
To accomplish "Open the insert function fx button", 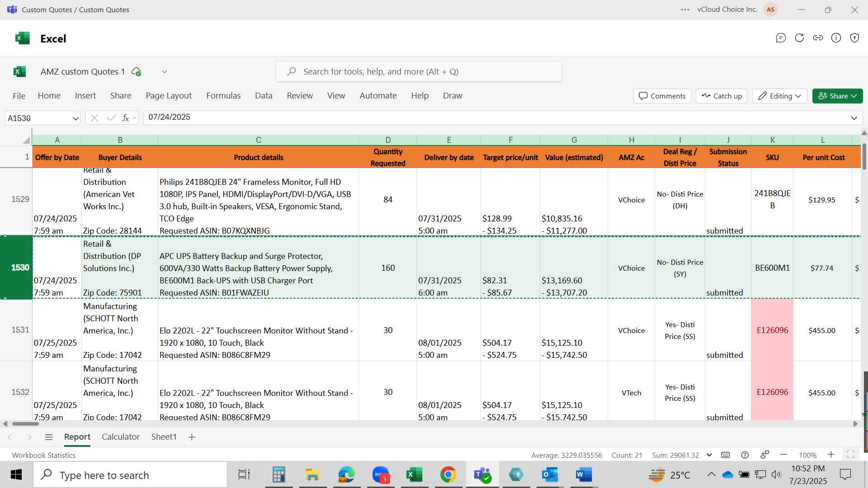I will point(125,118).
